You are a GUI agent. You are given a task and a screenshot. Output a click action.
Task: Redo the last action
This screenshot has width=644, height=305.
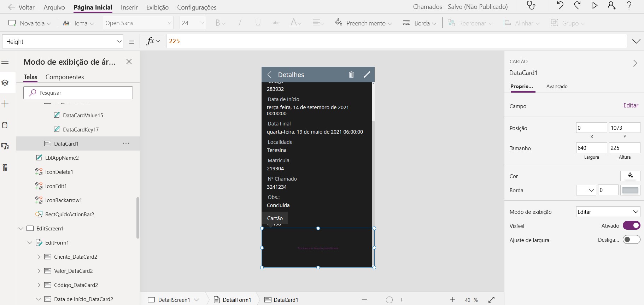pyautogui.click(x=577, y=5)
